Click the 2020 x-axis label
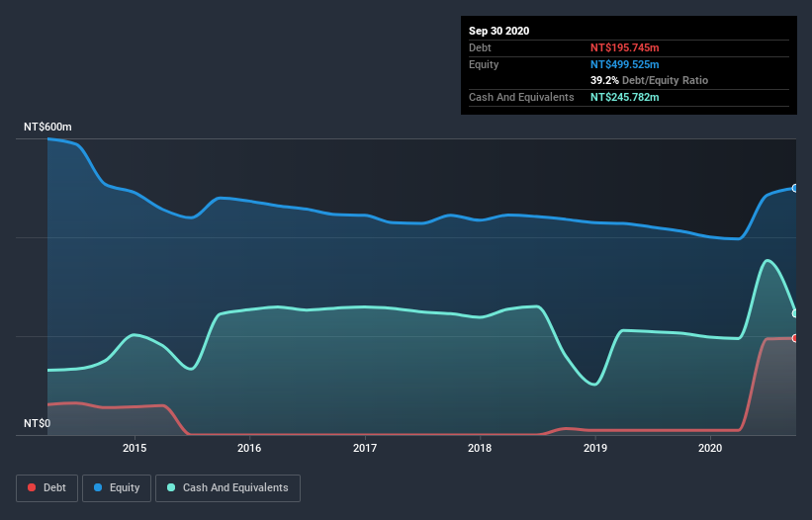Screen dimensions: 812x520 tap(710, 448)
